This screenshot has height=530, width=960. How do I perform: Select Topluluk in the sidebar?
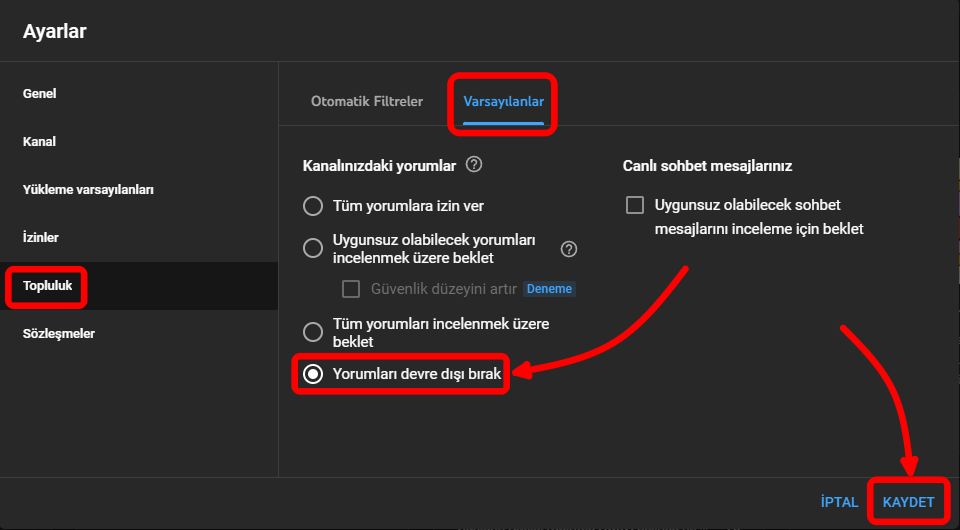tap(48, 286)
